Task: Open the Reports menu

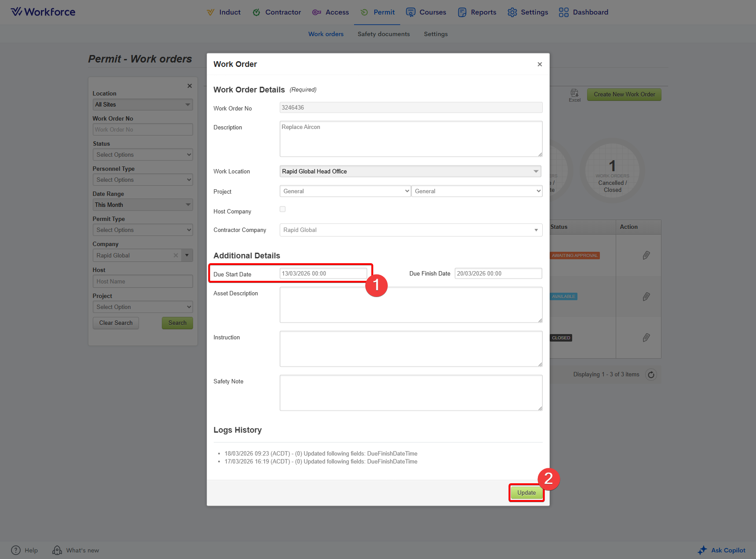Action: point(477,12)
